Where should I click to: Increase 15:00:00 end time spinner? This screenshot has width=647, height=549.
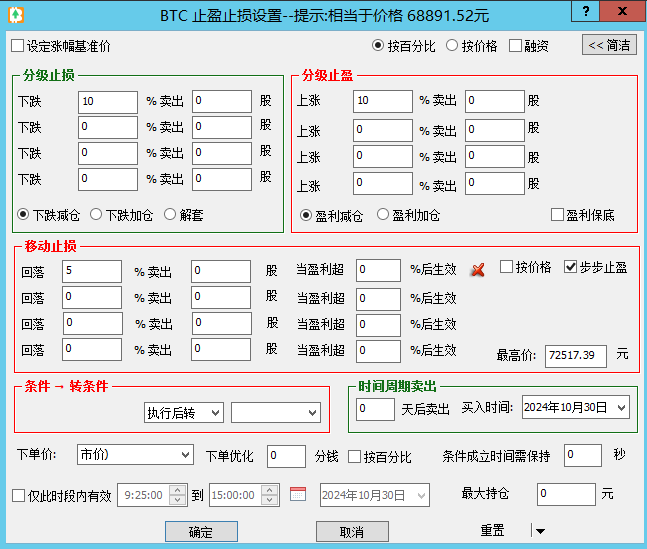pyautogui.click(x=269, y=490)
